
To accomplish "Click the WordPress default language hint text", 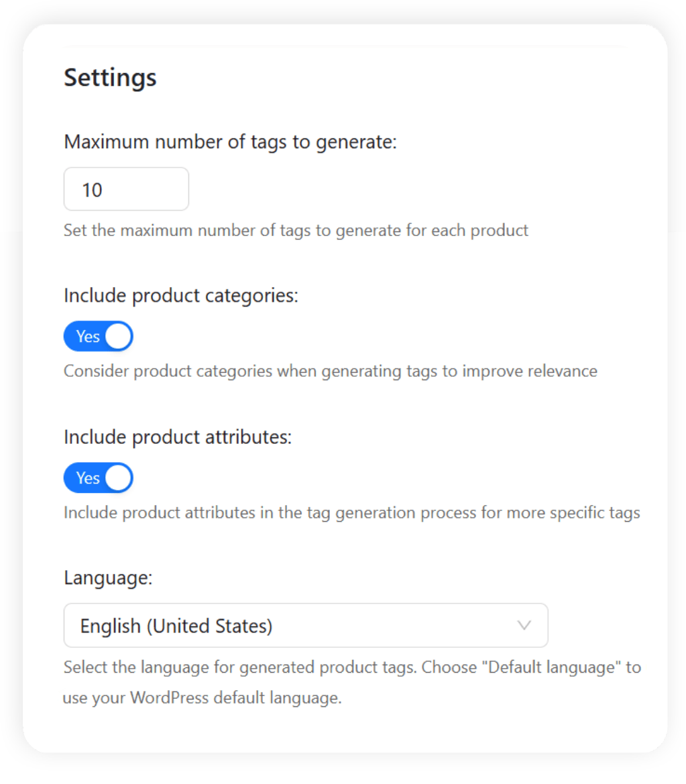I will pyautogui.click(x=352, y=682).
